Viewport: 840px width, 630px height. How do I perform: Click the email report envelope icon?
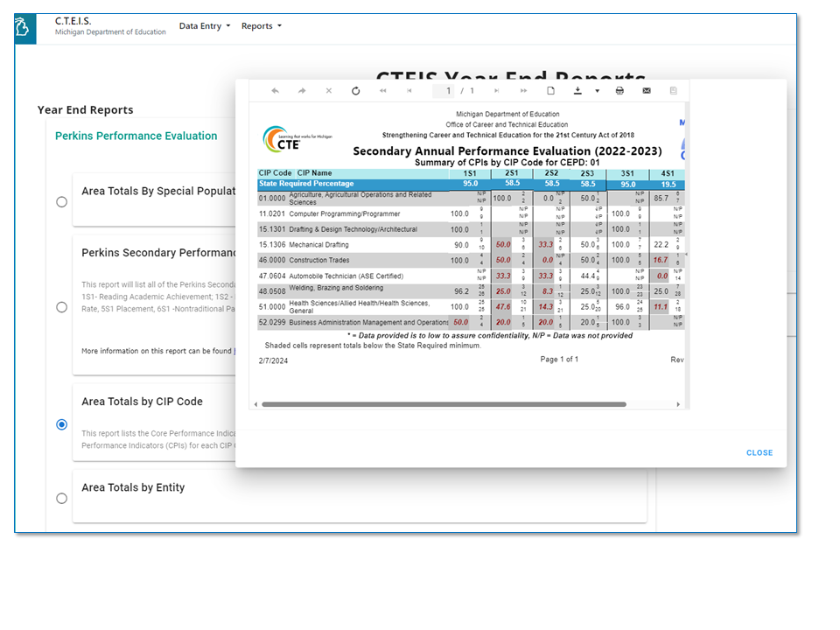pyautogui.click(x=647, y=91)
